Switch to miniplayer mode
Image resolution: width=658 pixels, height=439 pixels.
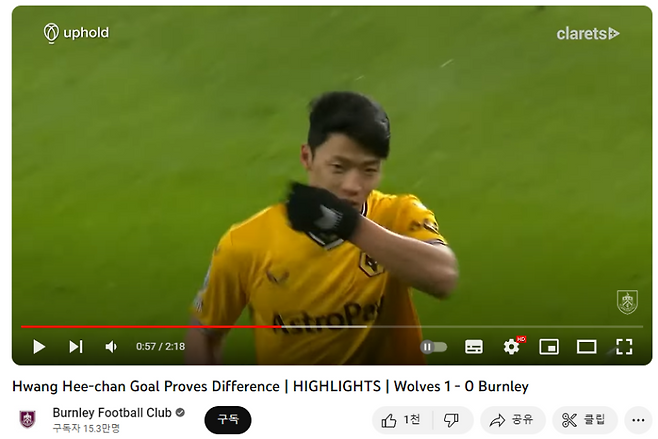pyautogui.click(x=549, y=347)
